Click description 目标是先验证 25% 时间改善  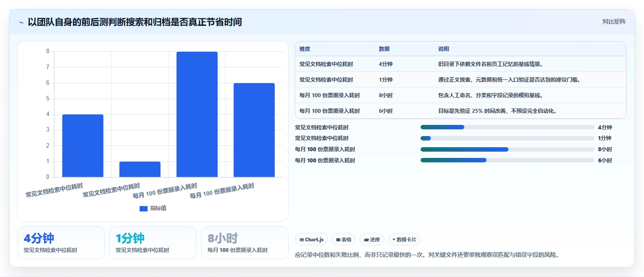tap(497, 111)
